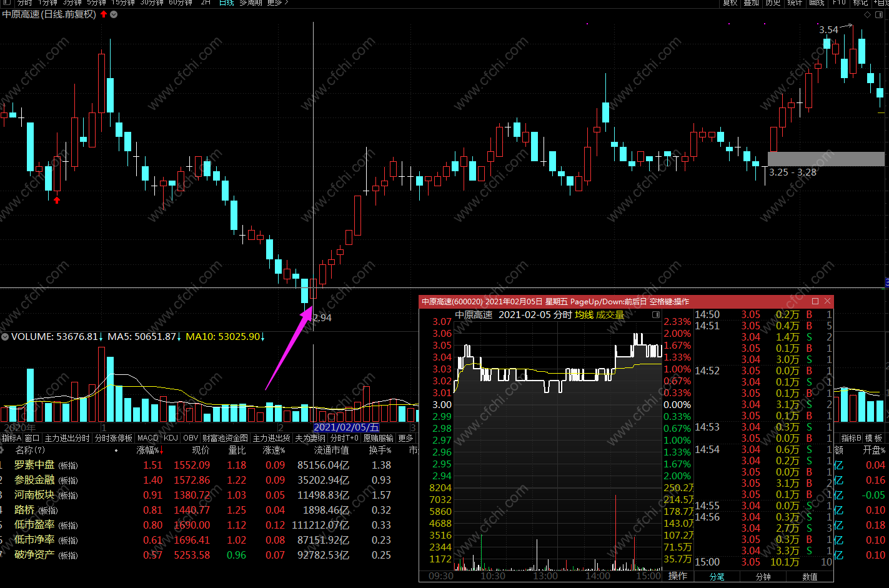Select the 路桥 row
The image size is (889, 588).
[x=209, y=510]
